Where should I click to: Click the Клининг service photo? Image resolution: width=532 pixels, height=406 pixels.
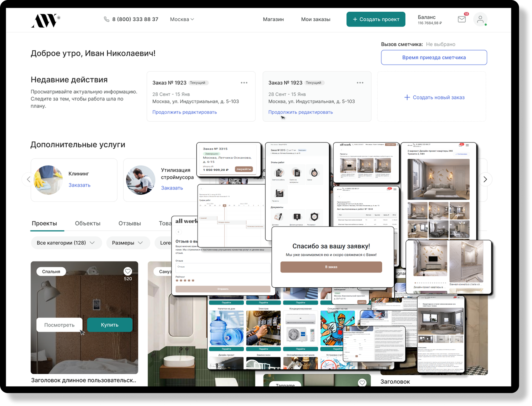(x=48, y=180)
